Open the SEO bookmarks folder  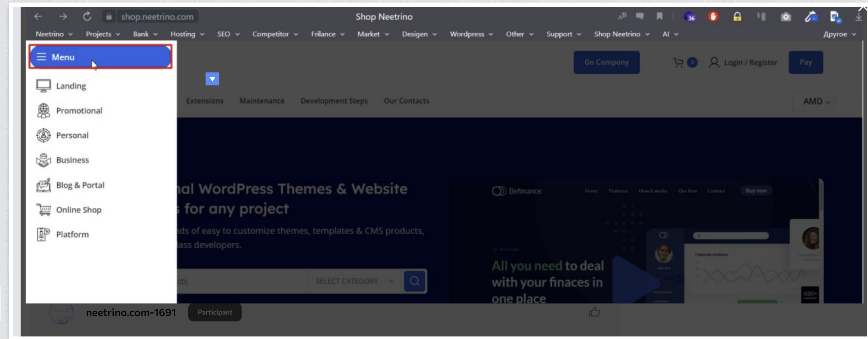tap(228, 34)
